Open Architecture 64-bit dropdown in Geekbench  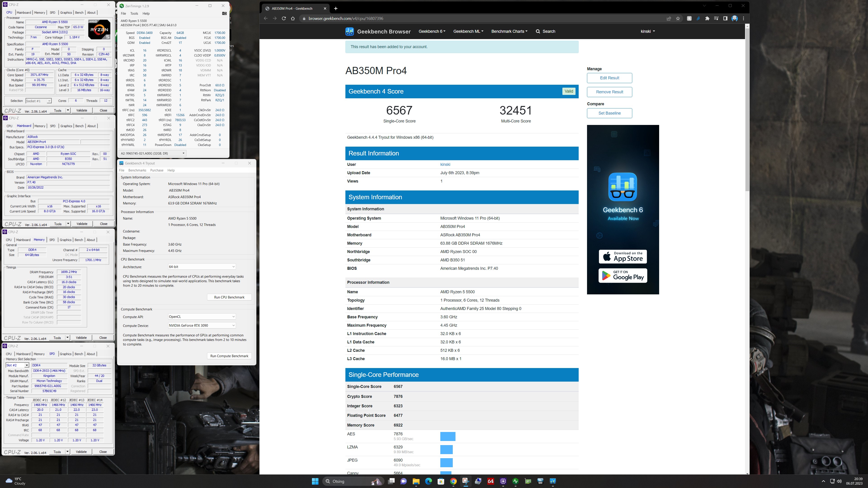(202, 267)
